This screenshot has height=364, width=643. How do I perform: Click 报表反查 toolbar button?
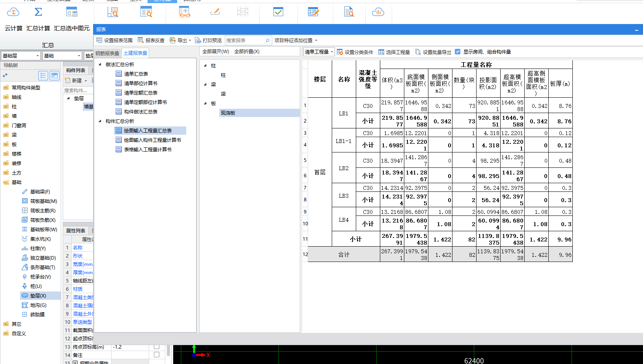[x=151, y=40]
